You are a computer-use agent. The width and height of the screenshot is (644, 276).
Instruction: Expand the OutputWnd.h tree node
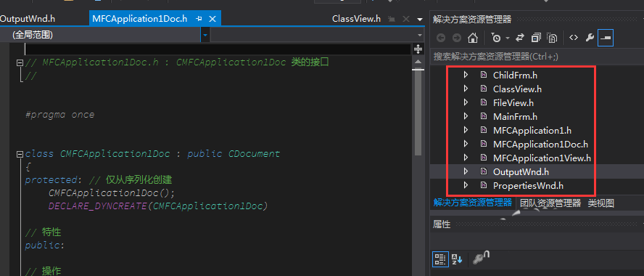point(466,171)
